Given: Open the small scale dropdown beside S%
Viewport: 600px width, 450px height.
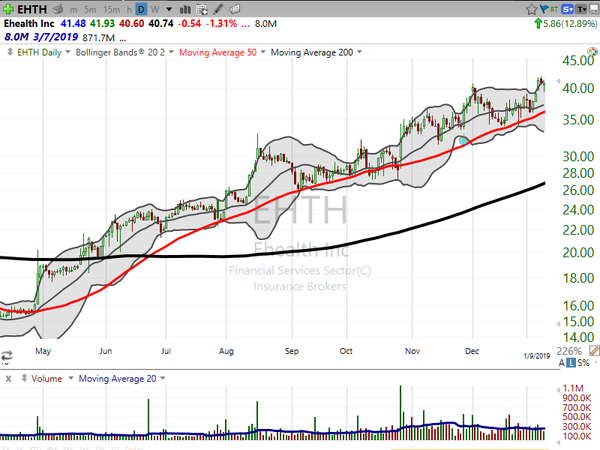Looking at the screenshot, I should tap(595, 362).
